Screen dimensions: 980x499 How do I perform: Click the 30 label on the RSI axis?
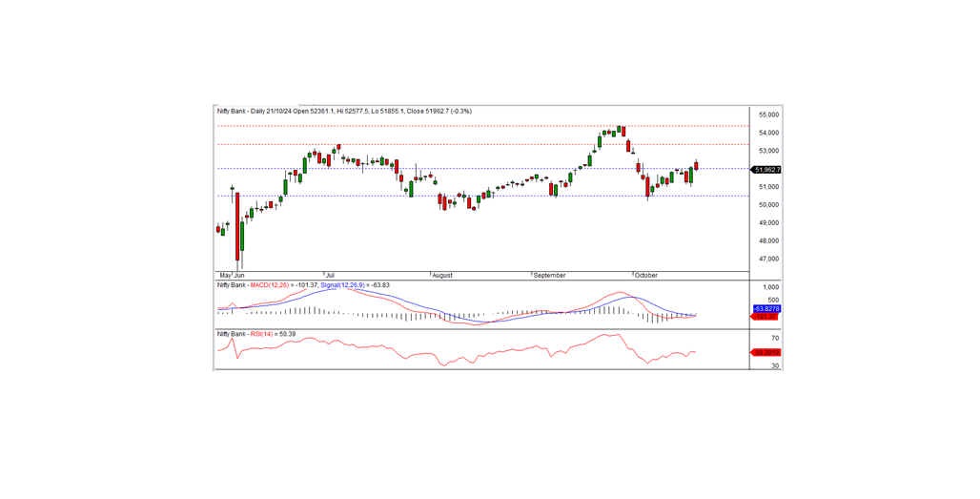pos(775,366)
